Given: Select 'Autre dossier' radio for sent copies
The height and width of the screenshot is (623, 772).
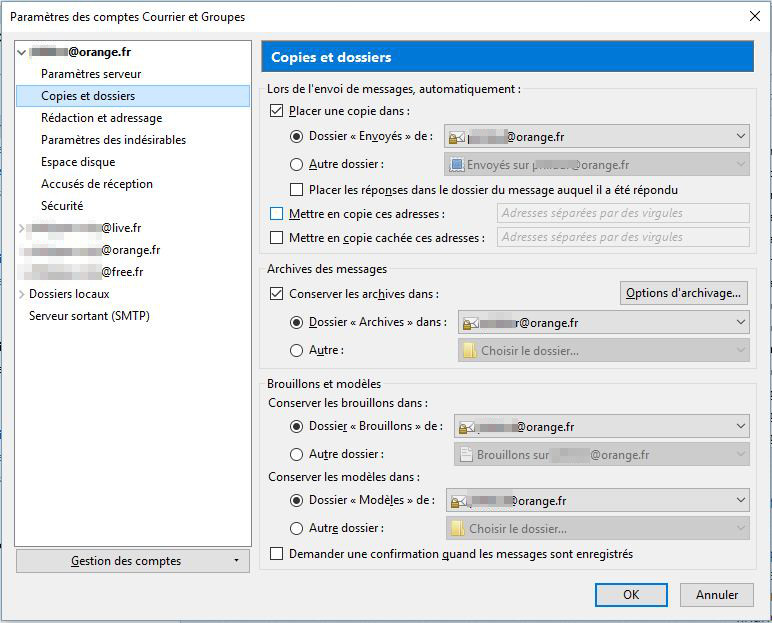Looking at the screenshot, I should point(296,165).
